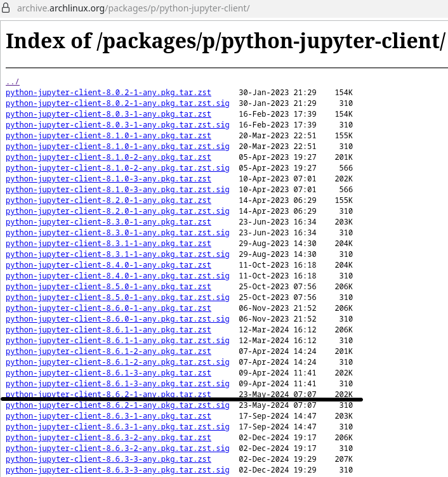Open python-jupyter-client-8.3.1-1-any.pkg.tar.zst.sig link
This screenshot has height=477, width=448.
pos(117,254)
